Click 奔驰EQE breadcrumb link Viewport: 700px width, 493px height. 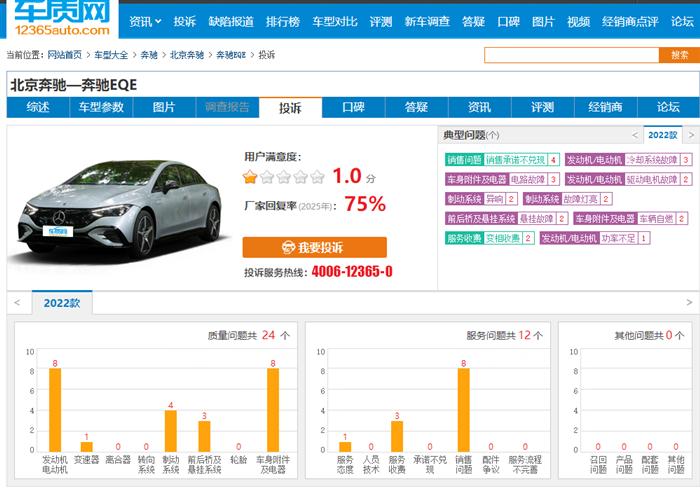point(231,55)
